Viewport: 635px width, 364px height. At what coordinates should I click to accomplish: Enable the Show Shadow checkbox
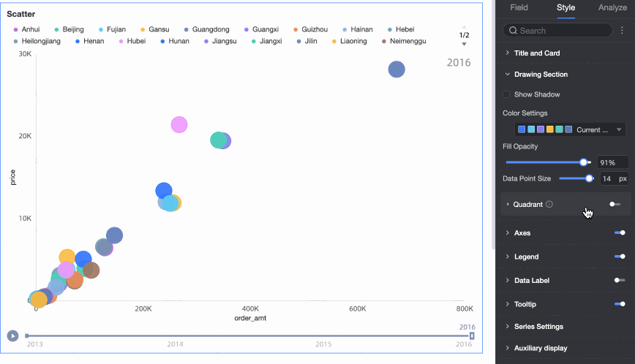506,94
